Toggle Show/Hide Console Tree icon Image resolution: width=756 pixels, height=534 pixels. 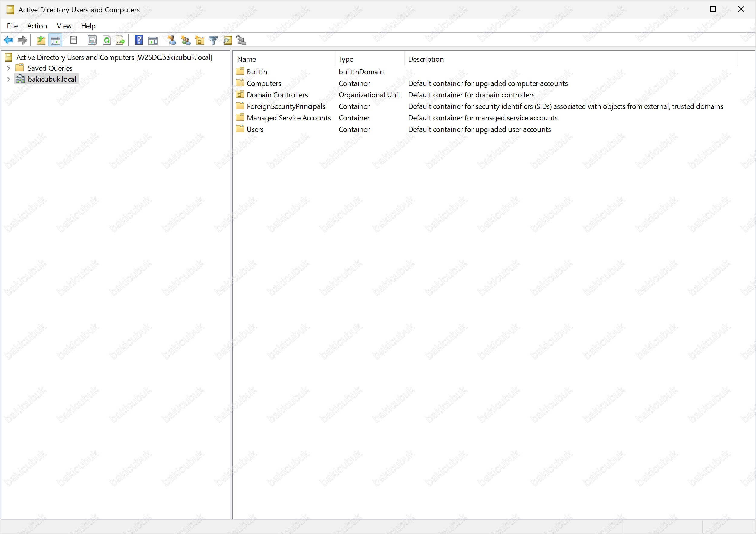[x=55, y=41]
